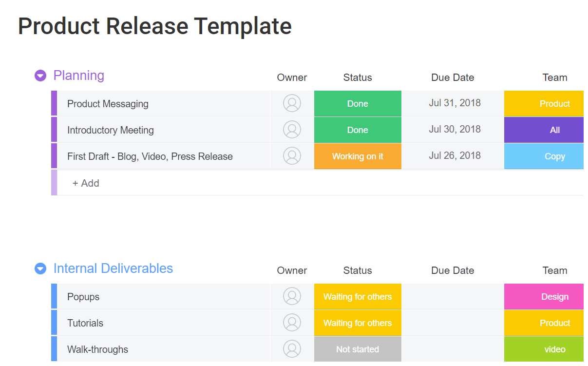Screen dimensions: 588x366
Task: Click owner avatar for Walk-throughs
Action: tap(292, 349)
